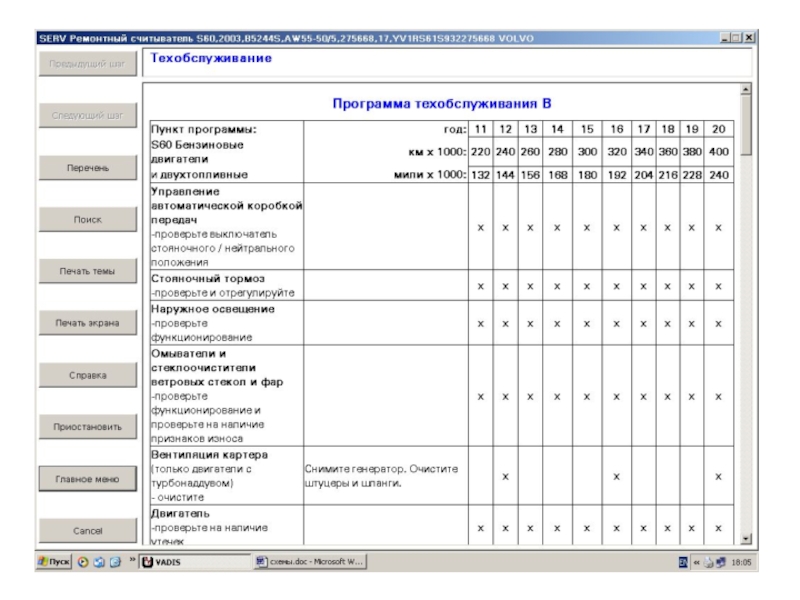Image resolution: width=800 pixels, height=600 pixels.
Task: Expand the quick launch overflow chevron
Action: click(132, 560)
